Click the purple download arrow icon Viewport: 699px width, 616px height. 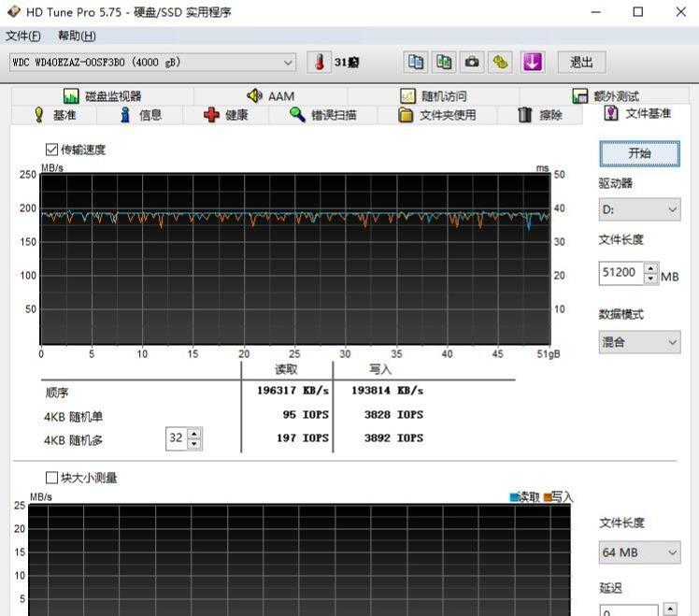[x=533, y=62]
